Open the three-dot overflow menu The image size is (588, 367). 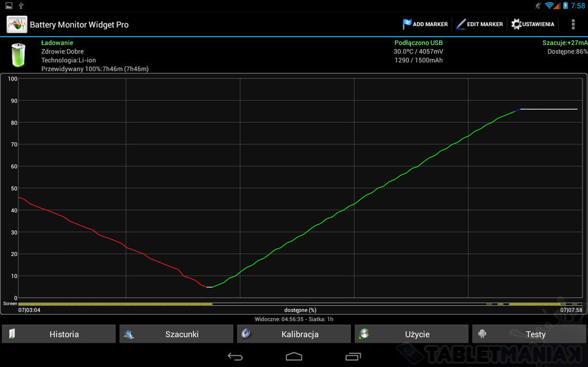click(573, 24)
